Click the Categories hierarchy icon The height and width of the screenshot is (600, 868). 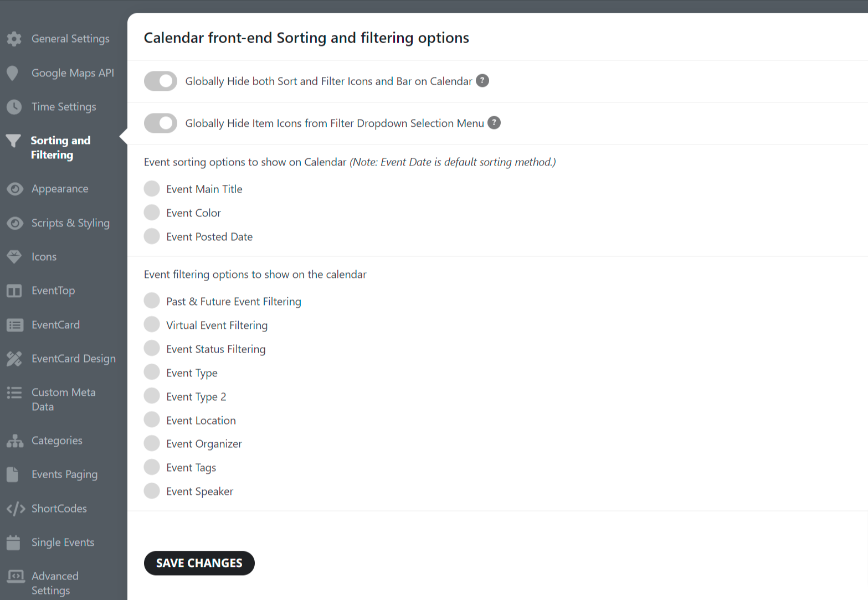[x=15, y=441]
